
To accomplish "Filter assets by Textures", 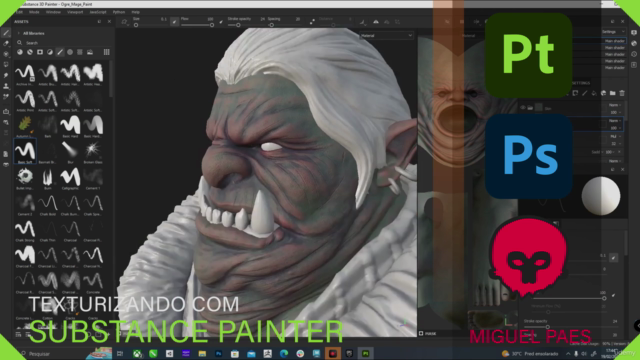I will [80, 52].
